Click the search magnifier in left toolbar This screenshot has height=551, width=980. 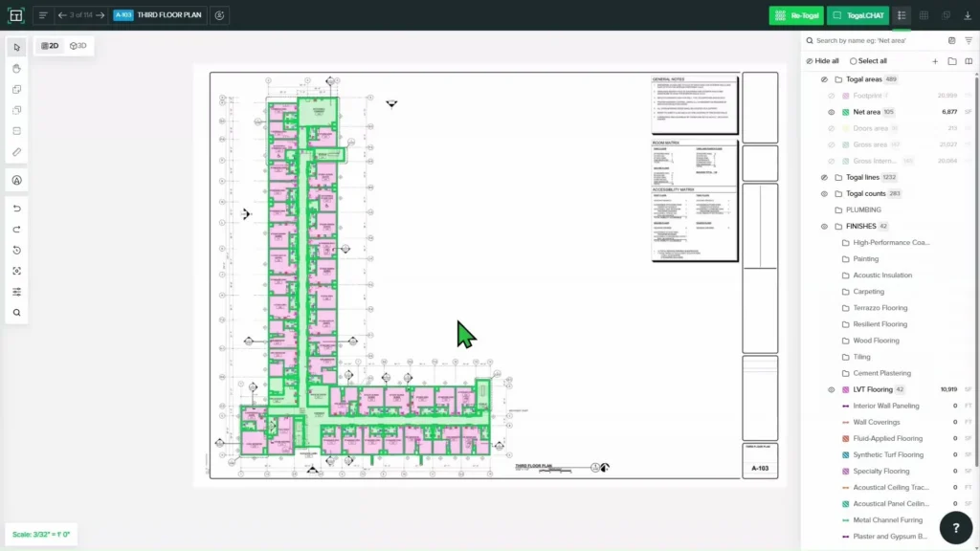coord(17,313)
